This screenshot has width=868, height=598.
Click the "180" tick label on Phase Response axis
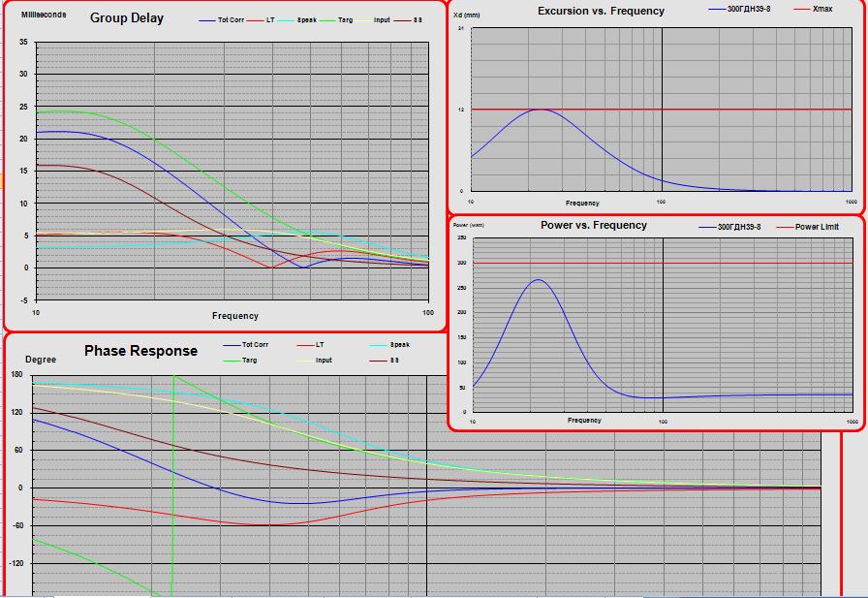tap(17, 375)
